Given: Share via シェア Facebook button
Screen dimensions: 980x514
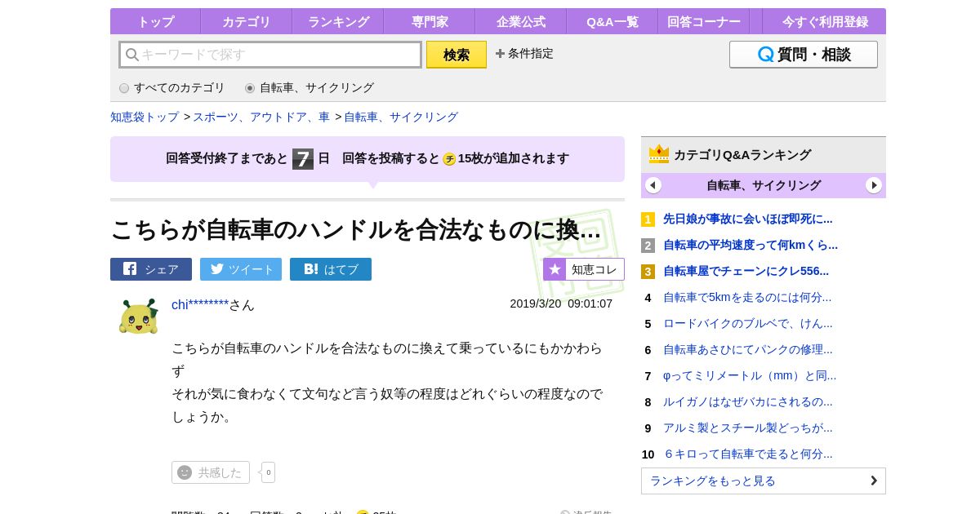Looking at the screenshot, I should (151, 269).
